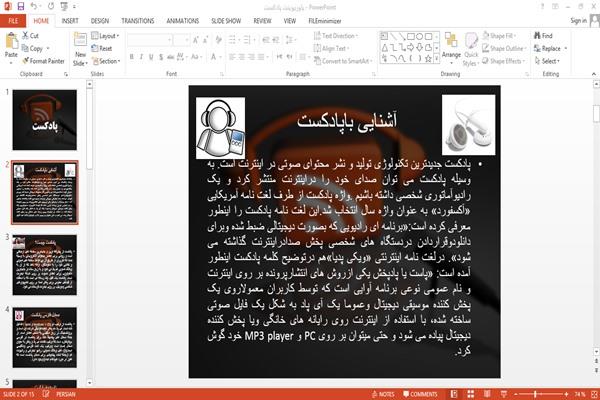This screenshot has height=400, width=600.
Task: Select slide 1 thumbnail
Action: click(45, 120)
